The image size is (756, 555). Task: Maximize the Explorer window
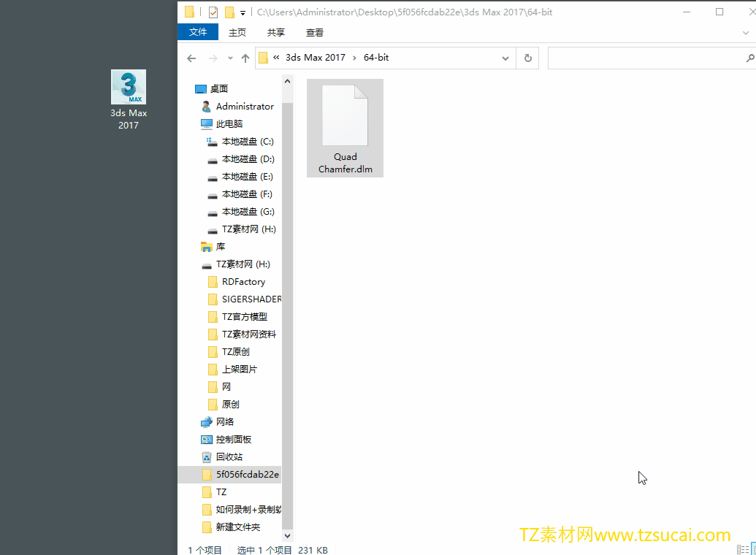[719, 12]
